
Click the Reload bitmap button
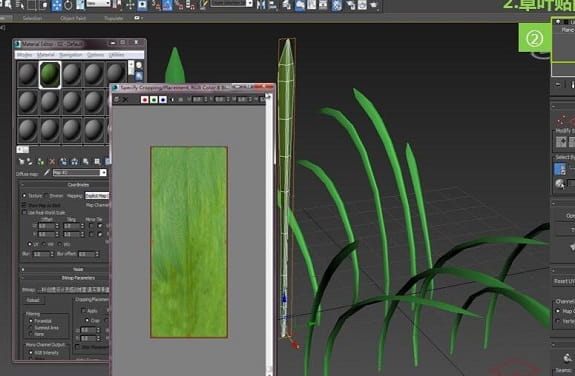click(x=33, y=300)
